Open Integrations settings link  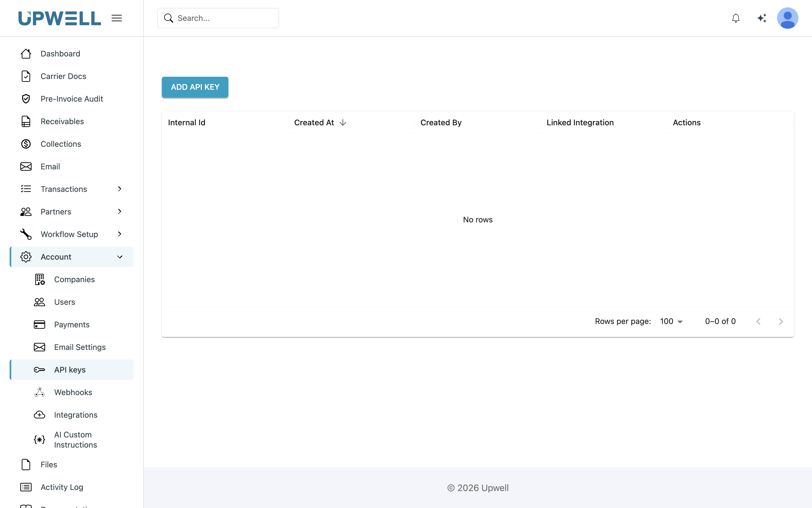72,415
